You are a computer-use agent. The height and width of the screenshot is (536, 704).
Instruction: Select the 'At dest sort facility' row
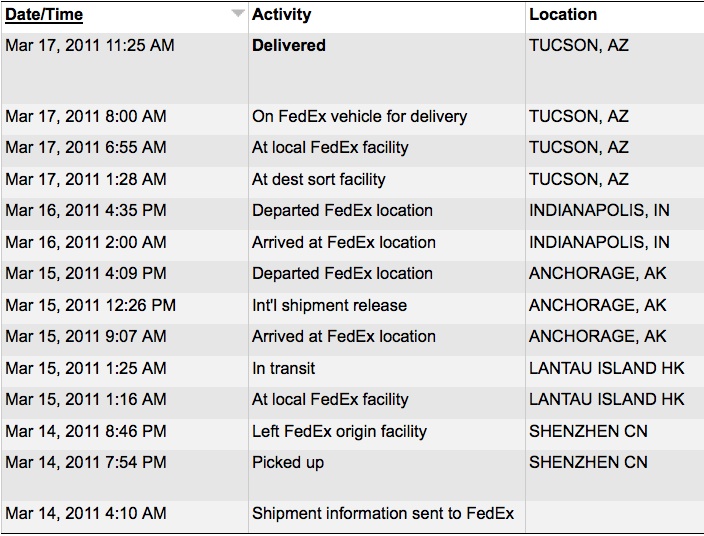pos(318,180)
